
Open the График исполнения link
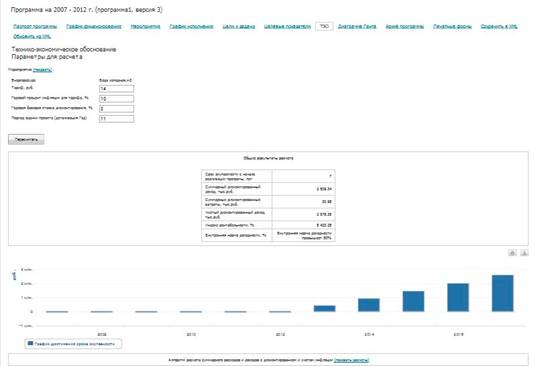(191, 26)
